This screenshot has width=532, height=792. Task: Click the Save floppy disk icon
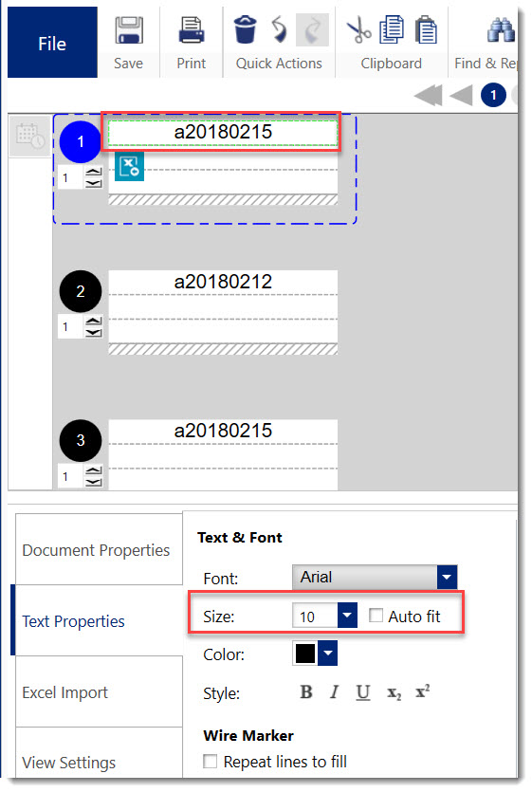(x=128, y=31)
